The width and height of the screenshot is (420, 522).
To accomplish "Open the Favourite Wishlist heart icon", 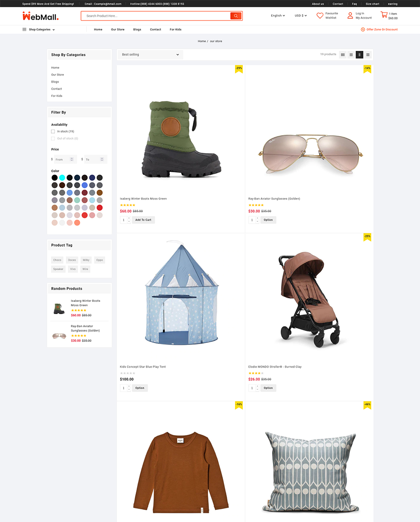I will click(x=320, y=16).
